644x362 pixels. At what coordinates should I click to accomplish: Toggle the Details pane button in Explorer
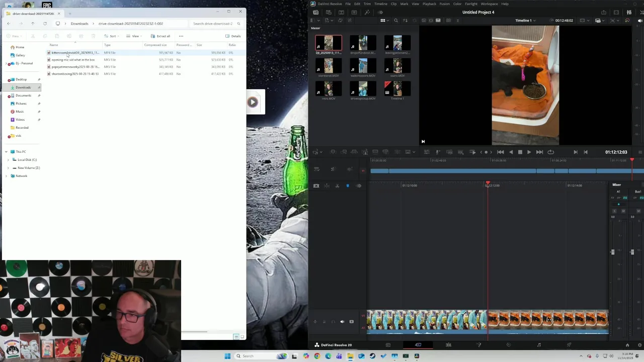[x=233, y=36]
